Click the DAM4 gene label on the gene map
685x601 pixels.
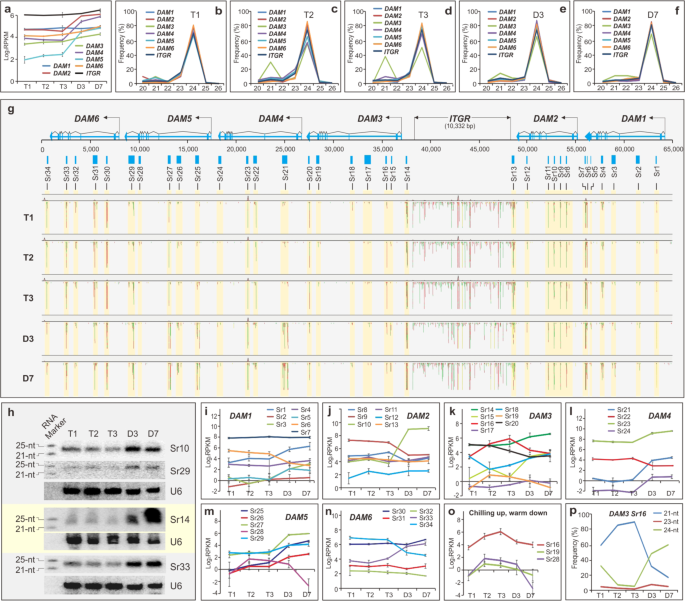coord(271,118)
